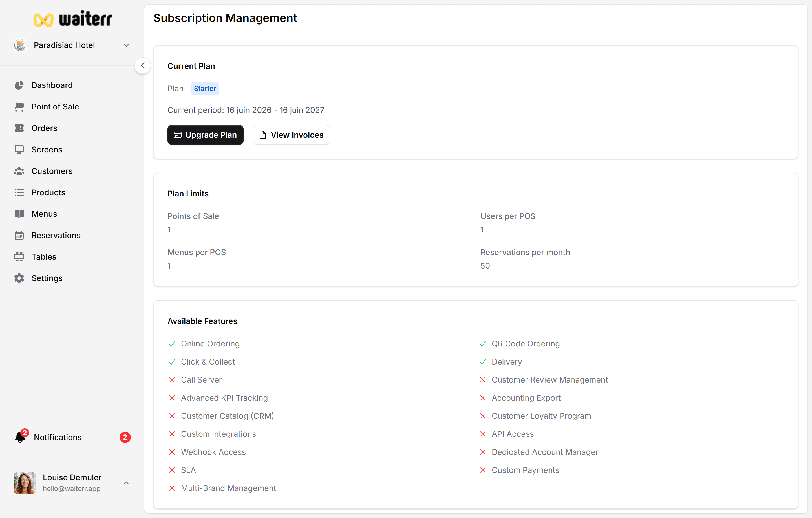This screenshot has height=518, width=812.
Task: Click the API Access cross icon
Action: pyautogui.click(x=482, y=434)
